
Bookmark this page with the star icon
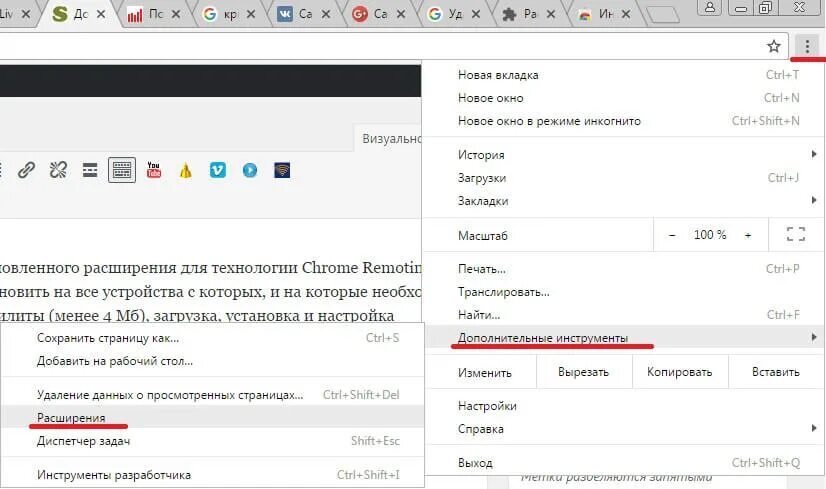[773, 46]
